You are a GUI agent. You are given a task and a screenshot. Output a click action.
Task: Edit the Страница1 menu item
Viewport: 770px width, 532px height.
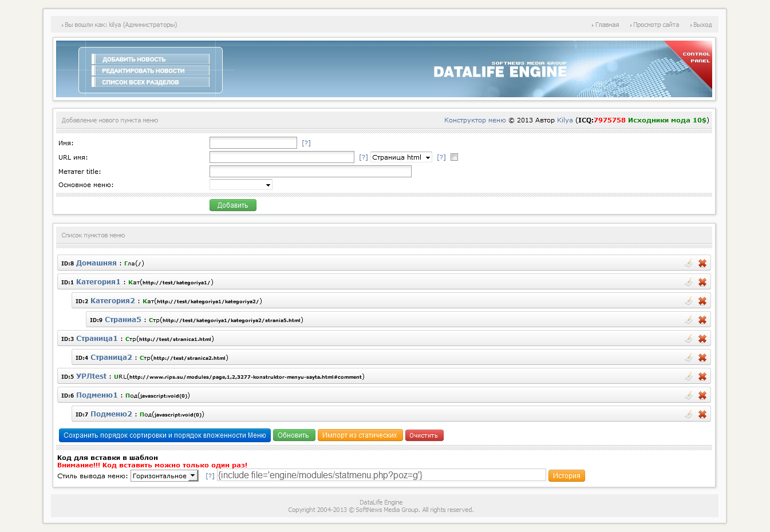pos(689,339)
